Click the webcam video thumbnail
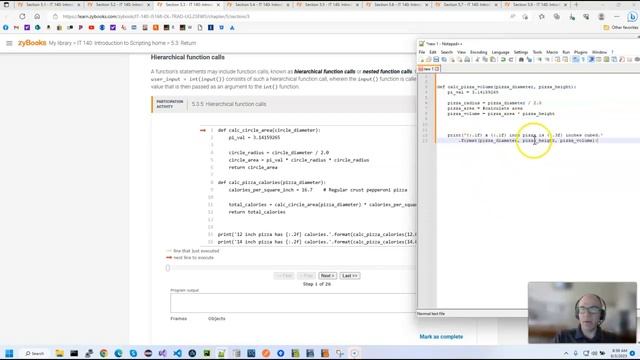This screenshot has width=640, height=360. pos(582,313)
